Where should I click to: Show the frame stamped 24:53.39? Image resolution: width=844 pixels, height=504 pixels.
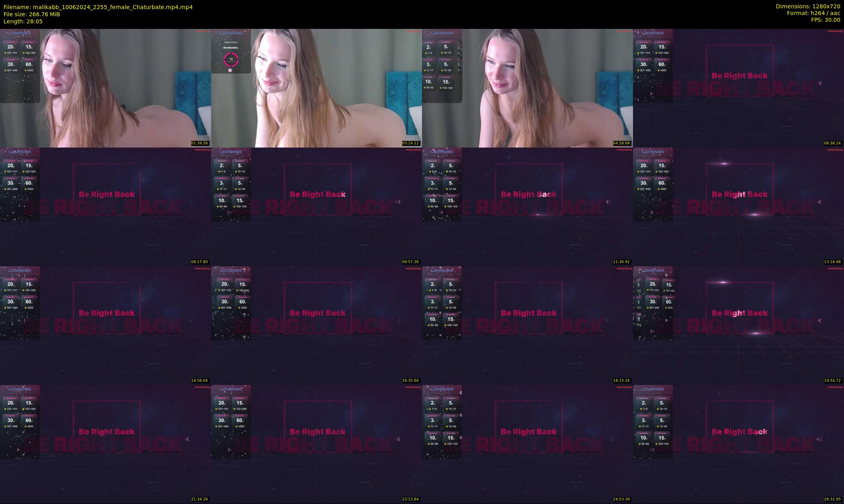[527, 444]
